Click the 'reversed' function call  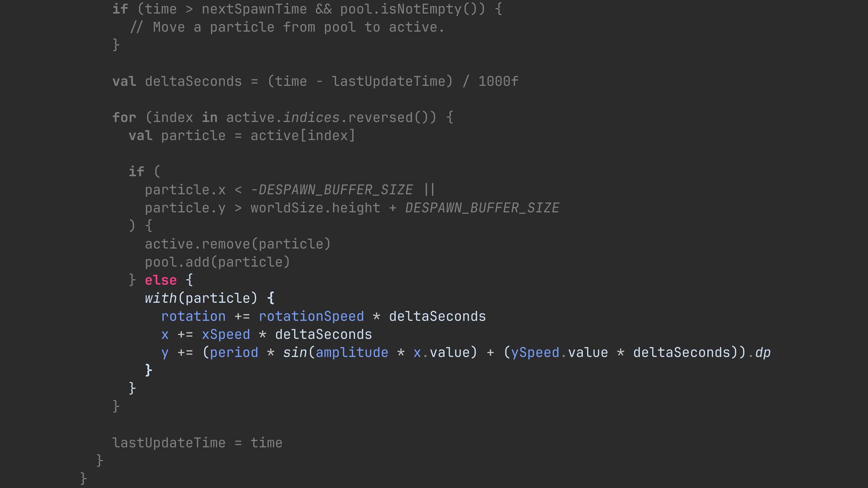coord(380,117)
